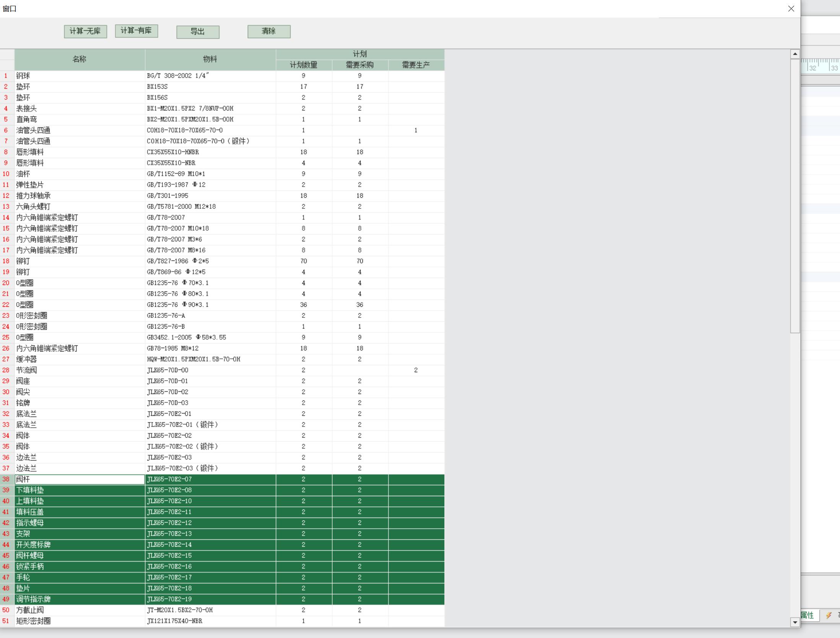Select the GB1235-76 Φ90*3.1 cell
This screenshot has width=840, height=638.
[210, 305]
